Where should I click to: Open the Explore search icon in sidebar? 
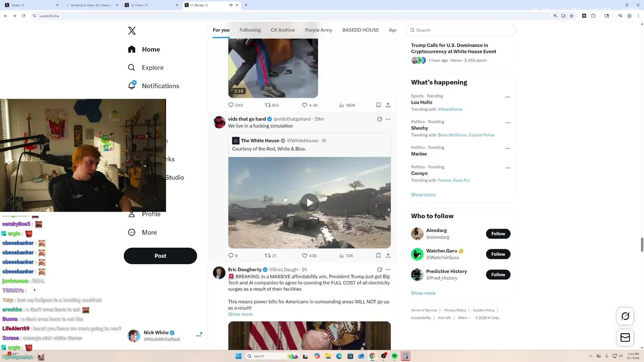[131, 67]
